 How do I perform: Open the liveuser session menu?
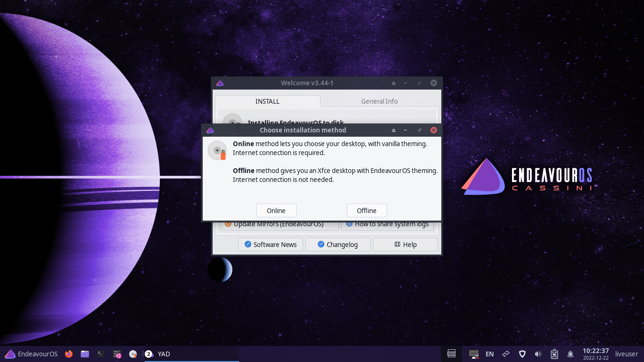627,354
